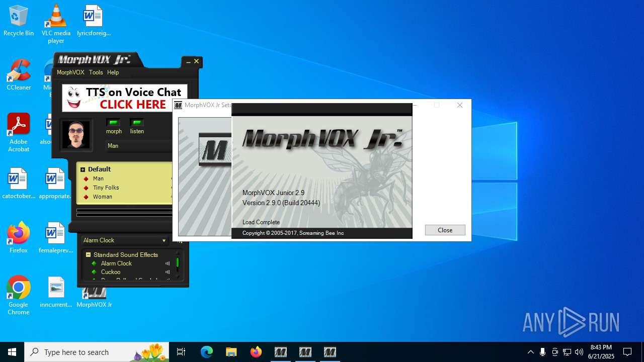The image size is (644, 362).
Task: Click the red diamond beside Woman
Action: [86, 197]
